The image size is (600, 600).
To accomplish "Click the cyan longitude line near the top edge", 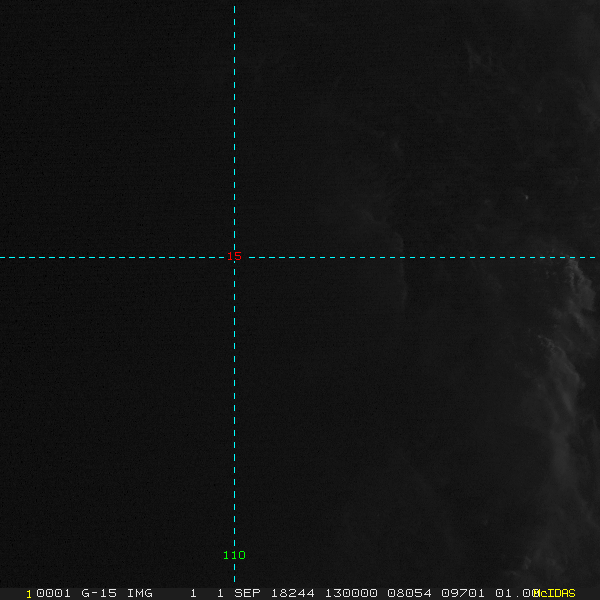I will [234, 12].
